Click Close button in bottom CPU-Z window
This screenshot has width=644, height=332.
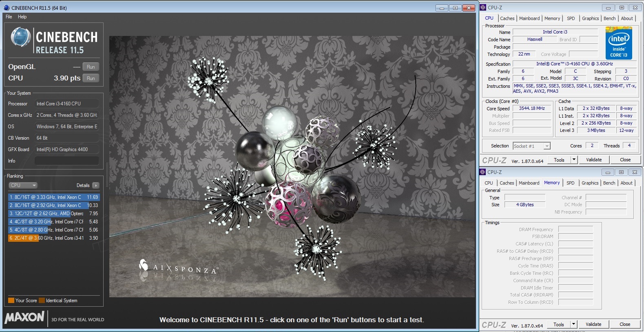625,325
